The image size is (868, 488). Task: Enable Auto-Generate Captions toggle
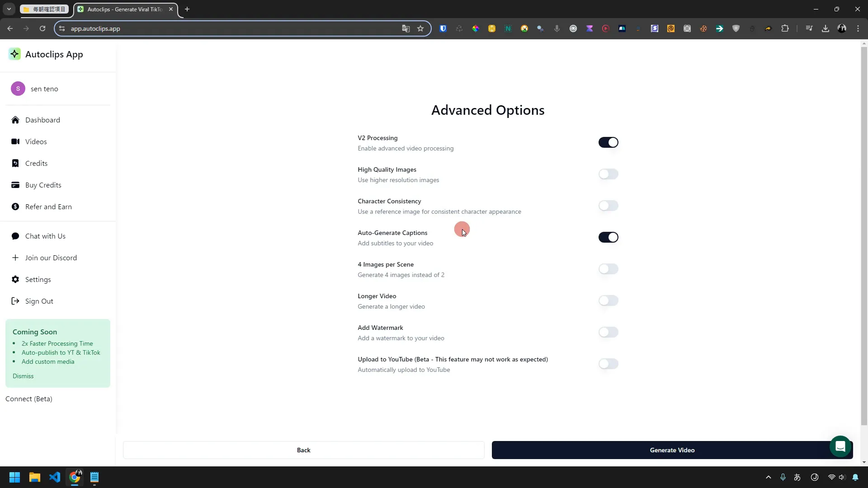609,237
